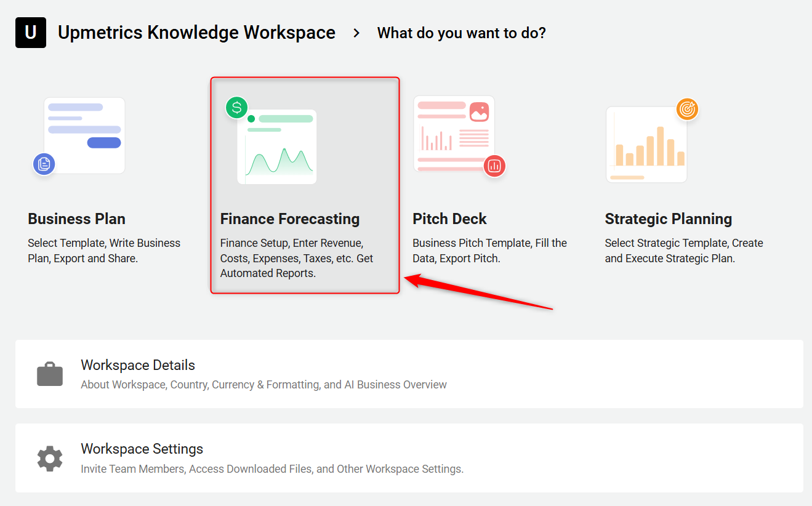Image resolution: width=812 pixels, height=506 pixels.
Task: Click the breadcrumb chevron arrow
Action: (356, 33)
